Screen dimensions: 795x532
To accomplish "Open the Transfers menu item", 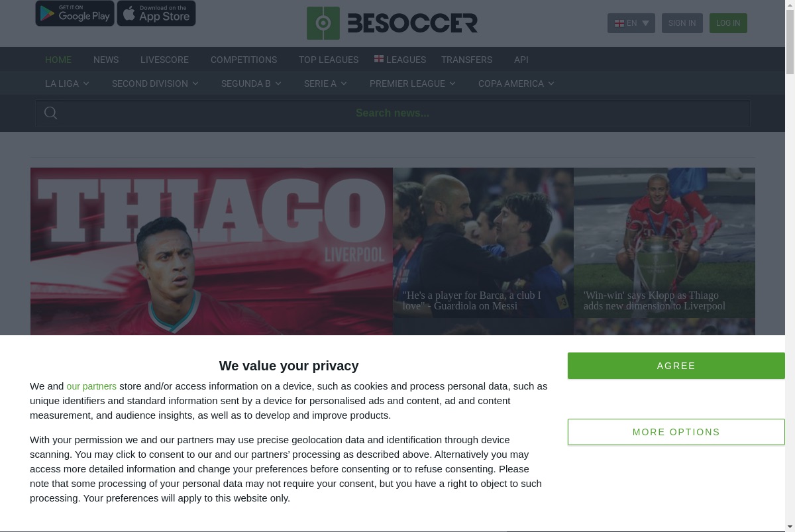I will 466,60.
